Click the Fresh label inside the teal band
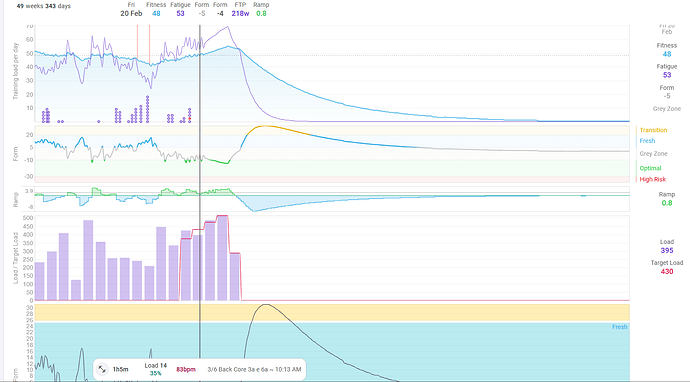The image size is (690, 382). pos(619,327)
